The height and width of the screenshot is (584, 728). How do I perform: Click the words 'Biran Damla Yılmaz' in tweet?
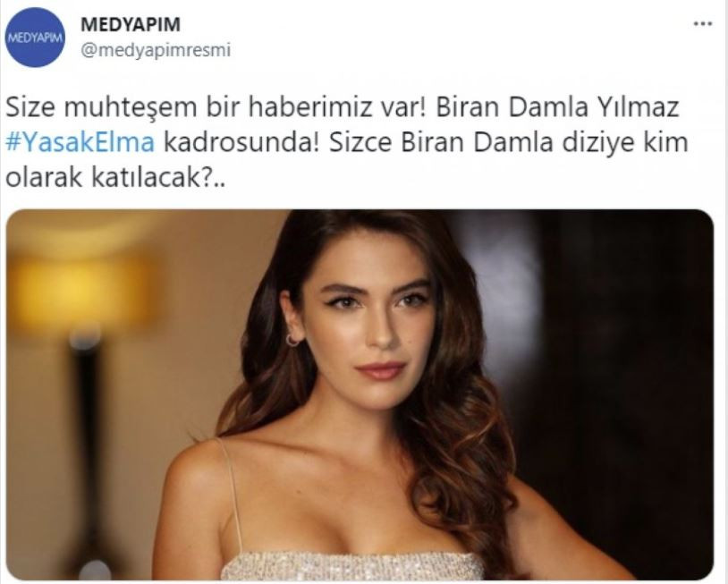pos(557,107)
